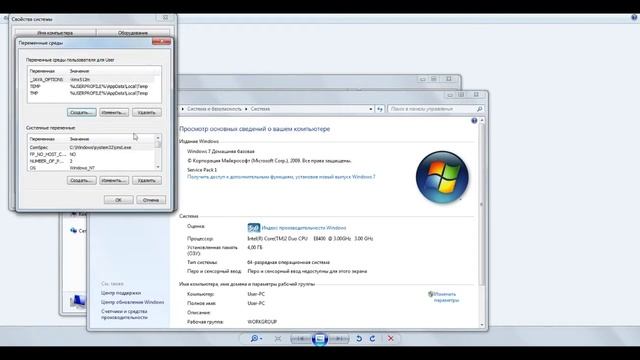Image resolution: width=640 pixels, height=360 pixels.
Task: Click the computer icon in the back window
Action: coord(78,302)
